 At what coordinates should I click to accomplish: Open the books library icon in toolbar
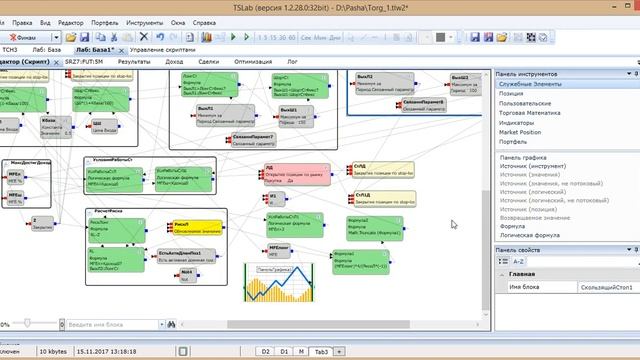206,37
